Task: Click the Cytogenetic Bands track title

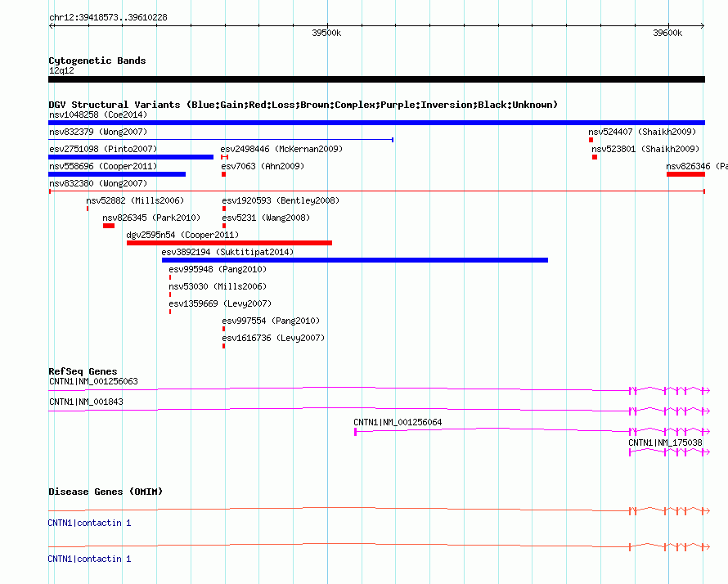Action: tap(97, 61)
